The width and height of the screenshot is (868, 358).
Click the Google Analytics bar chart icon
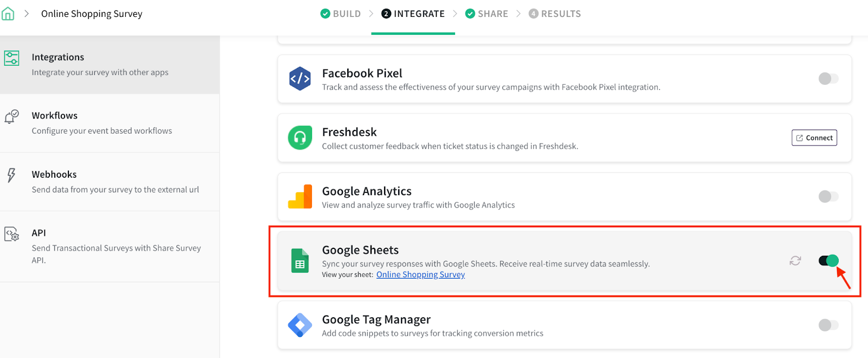tap(300, 197)
